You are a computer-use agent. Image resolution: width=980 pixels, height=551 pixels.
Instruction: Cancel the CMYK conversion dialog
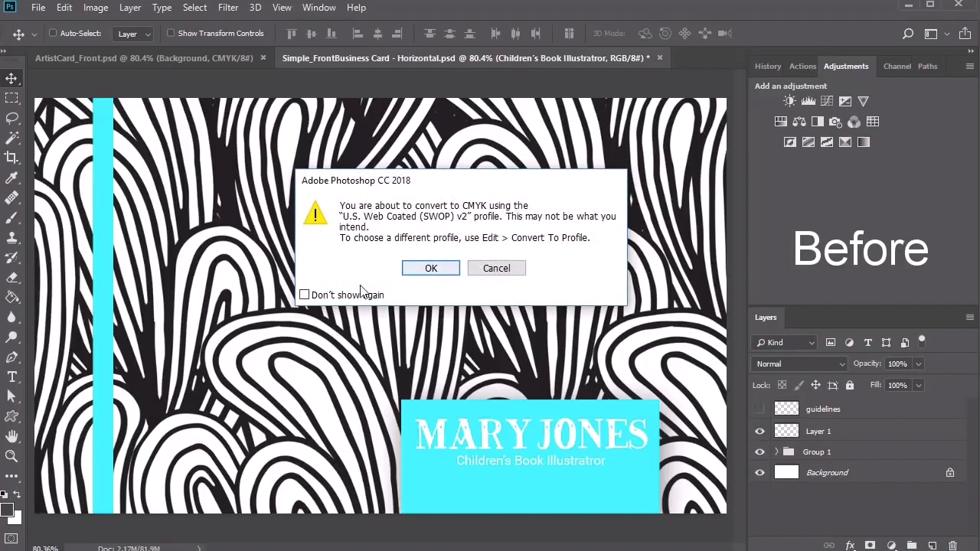[496, 268]
